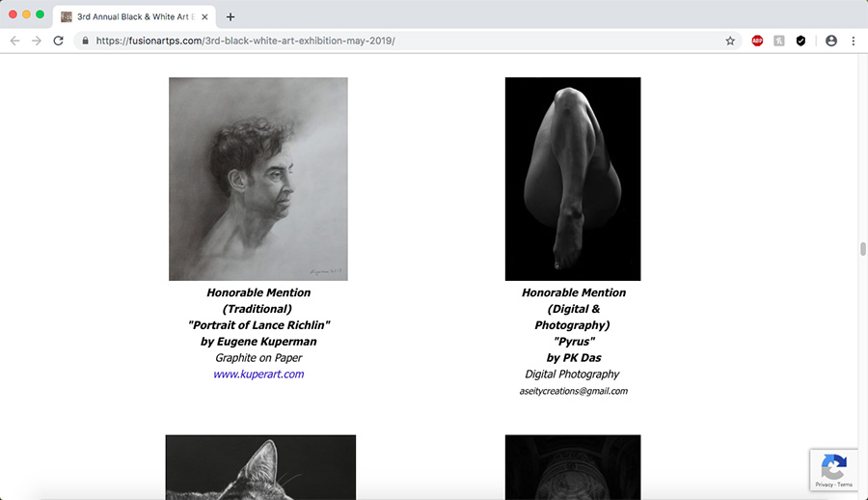Click the "Pyrus" title text
Screen dimensions: 868x500
(x=574, y=342)
